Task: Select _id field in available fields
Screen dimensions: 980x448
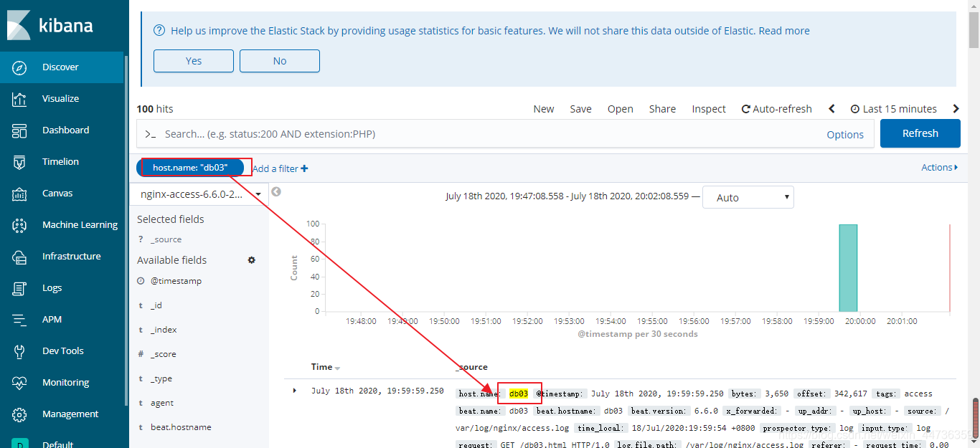Action: point(156,305)
